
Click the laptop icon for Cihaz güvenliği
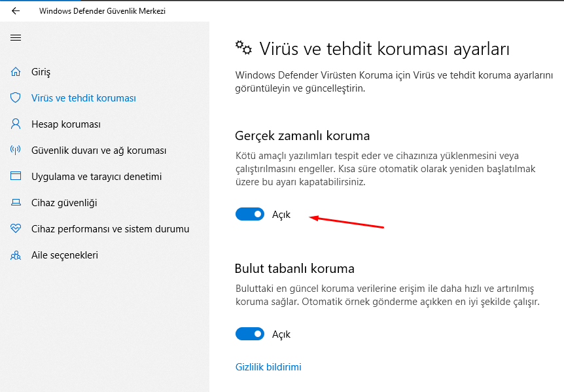click(16, 202)
